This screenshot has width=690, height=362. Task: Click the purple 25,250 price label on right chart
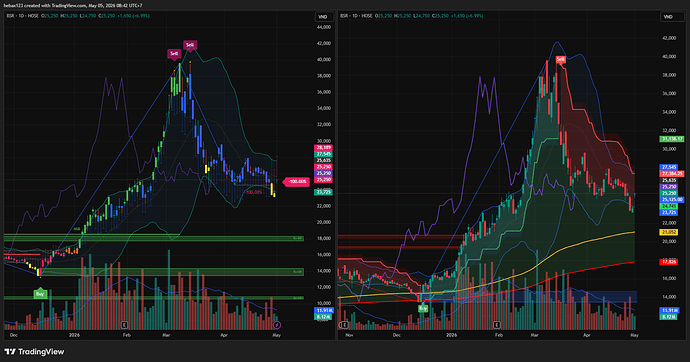click(669, 187)
